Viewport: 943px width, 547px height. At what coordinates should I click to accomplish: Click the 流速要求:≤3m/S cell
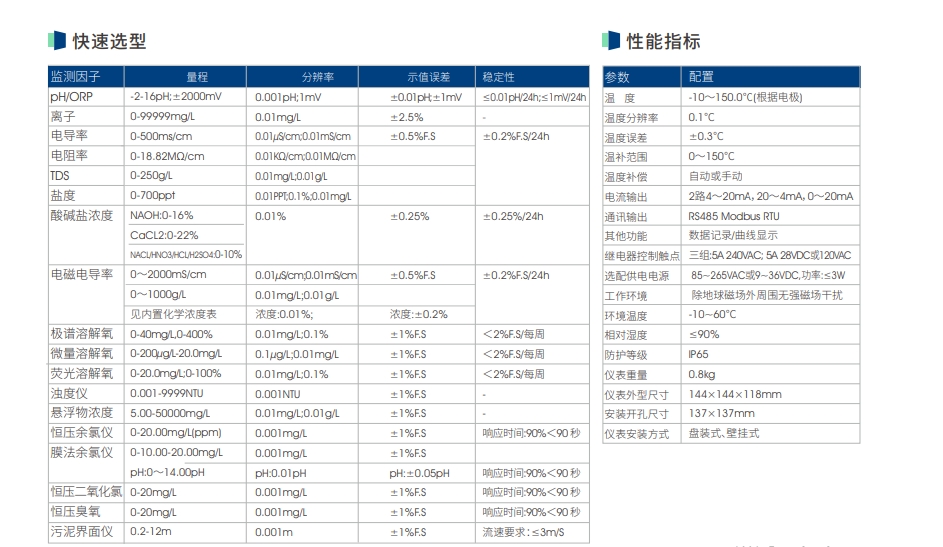pyautogui.click(x=523, y=532)
